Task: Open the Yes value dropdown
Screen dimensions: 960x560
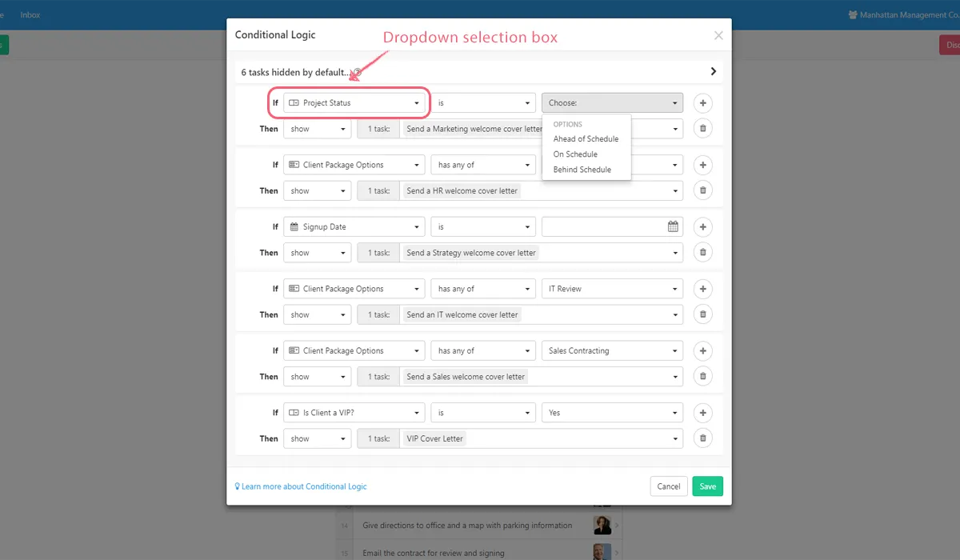Action: [x=612, y=413]
